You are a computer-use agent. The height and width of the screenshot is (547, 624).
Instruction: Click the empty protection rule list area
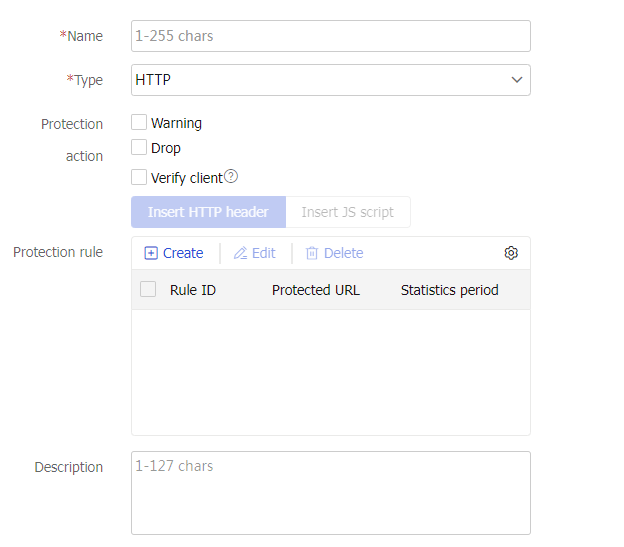pyautogui.click(x=330, y=372)
